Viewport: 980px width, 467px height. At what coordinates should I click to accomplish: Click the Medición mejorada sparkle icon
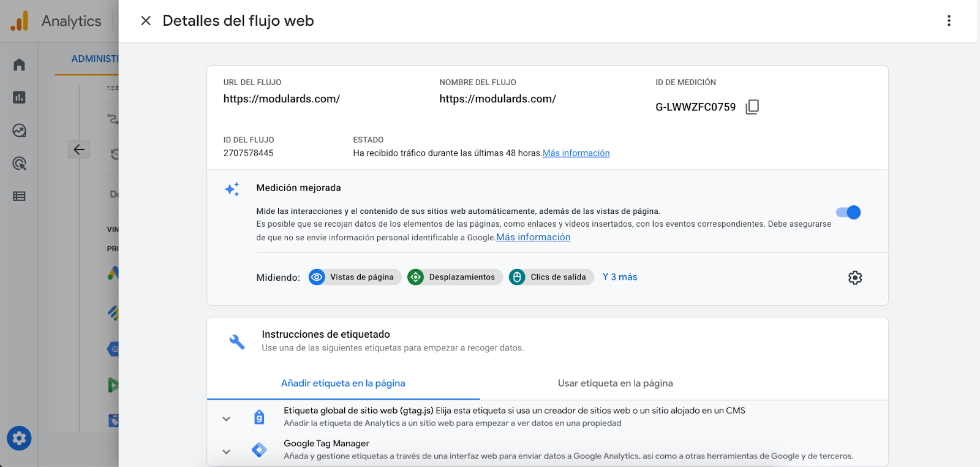232,189
